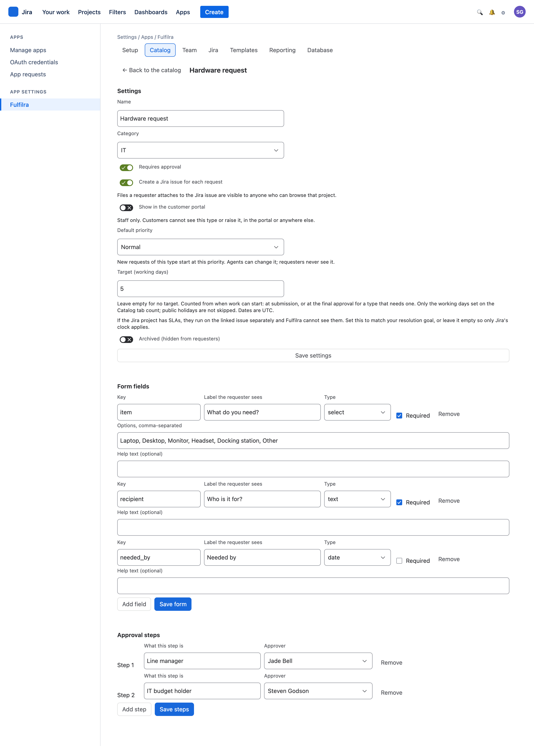
Task: Click the Options comma-separated field
Action: [x=313, y=441]
